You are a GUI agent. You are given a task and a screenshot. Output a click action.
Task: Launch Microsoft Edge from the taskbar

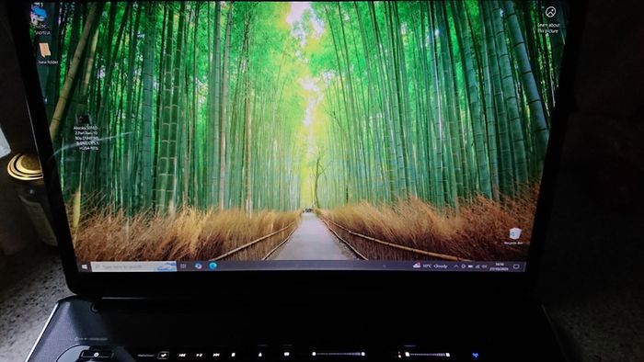click(213, 266)
